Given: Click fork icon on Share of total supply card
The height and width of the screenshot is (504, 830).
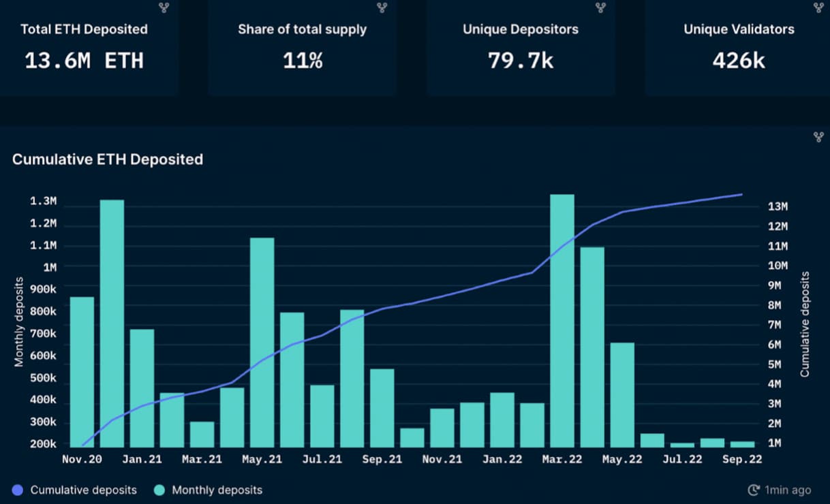Looking at the screenshot, I should [x=382, y=7].
